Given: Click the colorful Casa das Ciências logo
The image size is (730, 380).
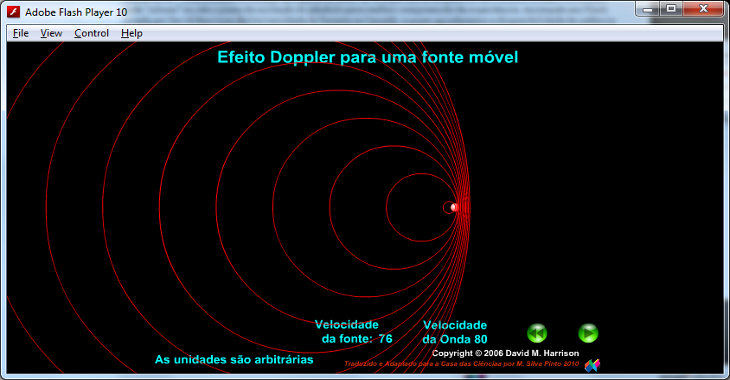Looking at the screenshot, I should coord(592,366).
